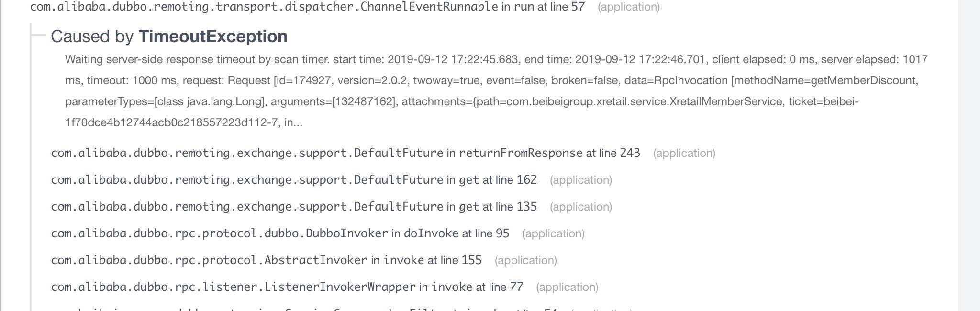Click the (application) tag beside ChannelEventRunnable

pyautogui.click(x=628, y=7)
